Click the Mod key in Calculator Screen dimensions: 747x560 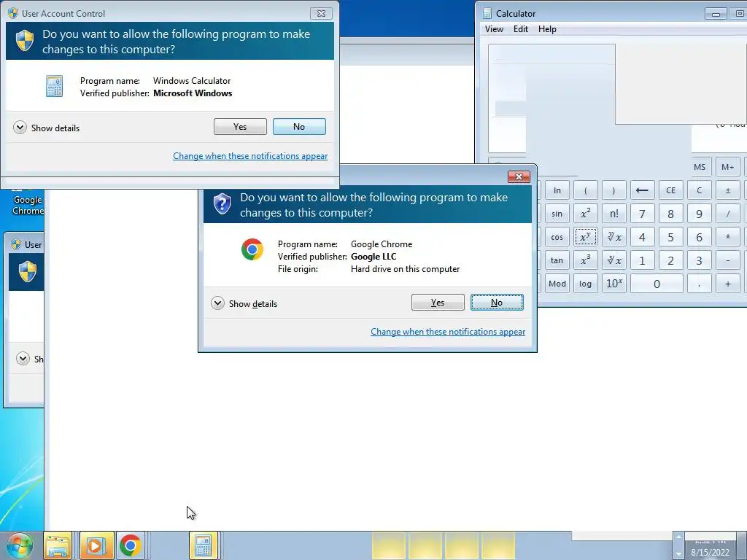pyautogui.click(x=557, y=284)
